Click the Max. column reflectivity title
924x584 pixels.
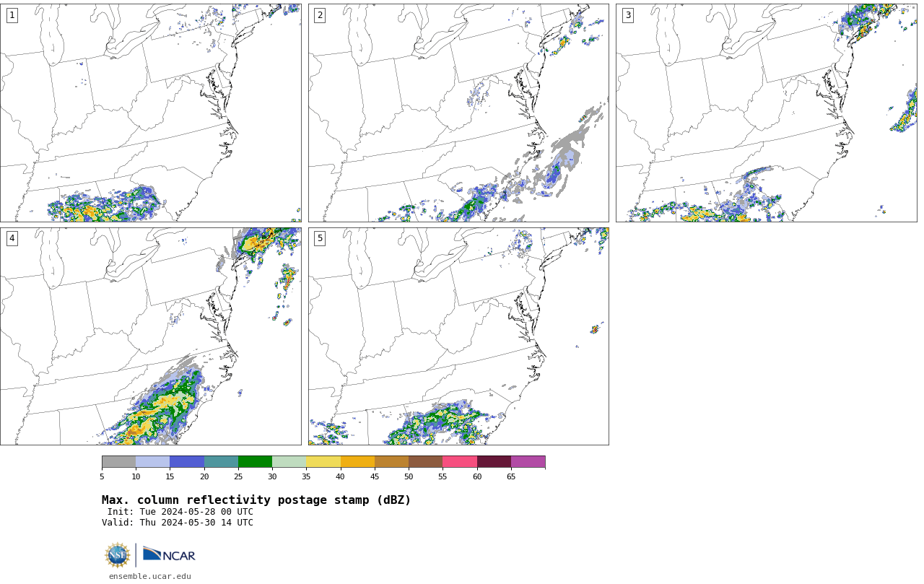click(256, 500)
